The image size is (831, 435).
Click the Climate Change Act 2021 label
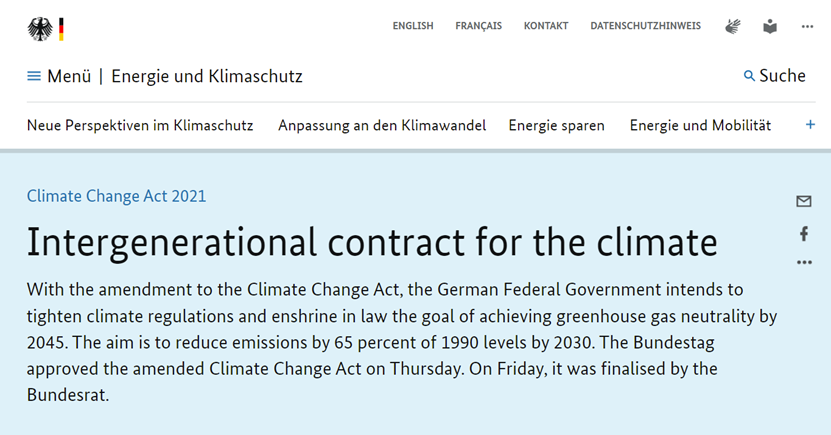tap(116, 196)
